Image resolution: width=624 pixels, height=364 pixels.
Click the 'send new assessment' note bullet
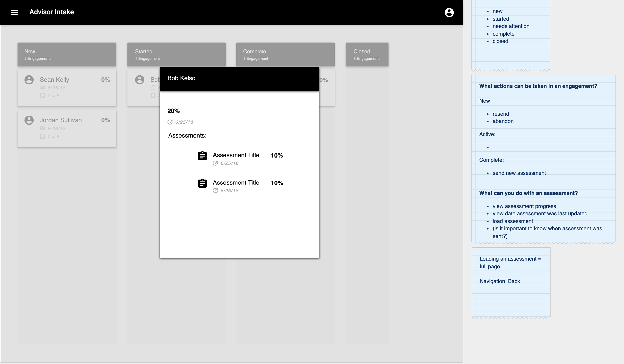[519, 173]
